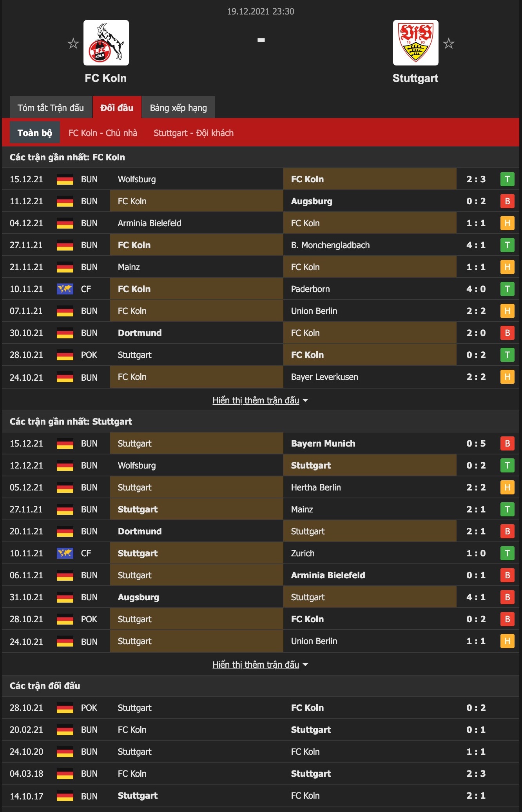
Task: Click the German flag in the Stuttgart vs Bayern Munich row
Action: click(x=65, y=443)
